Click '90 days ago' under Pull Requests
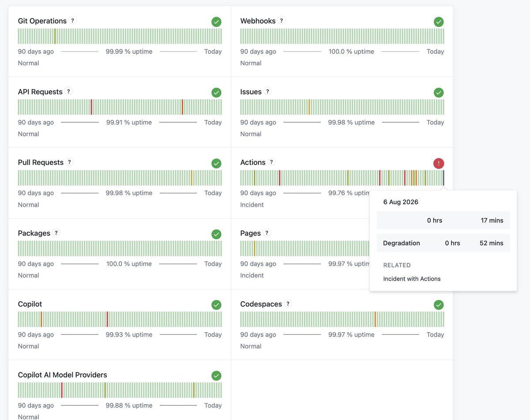Viewport: 530px width, 420px height. (36, 193)
